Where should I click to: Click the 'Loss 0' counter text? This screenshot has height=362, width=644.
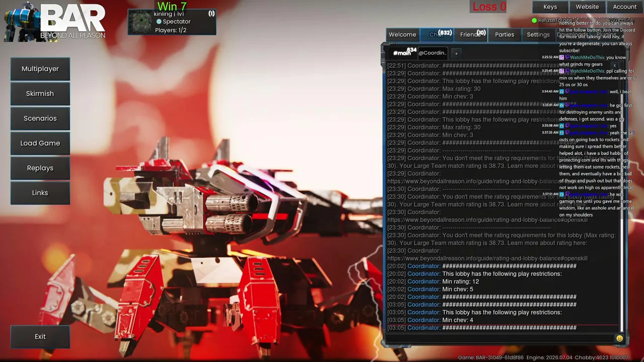pyautogui.click(x=490, y=7)
